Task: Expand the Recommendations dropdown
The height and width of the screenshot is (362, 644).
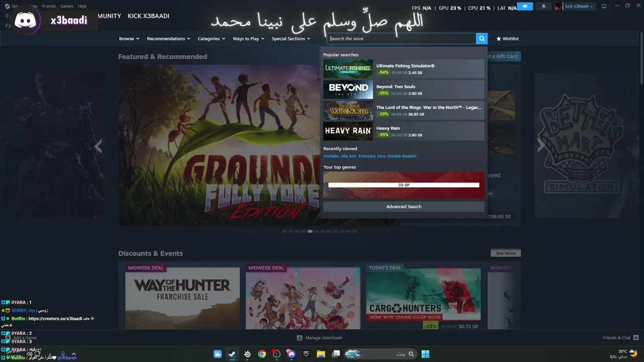Action: [169, 39]
